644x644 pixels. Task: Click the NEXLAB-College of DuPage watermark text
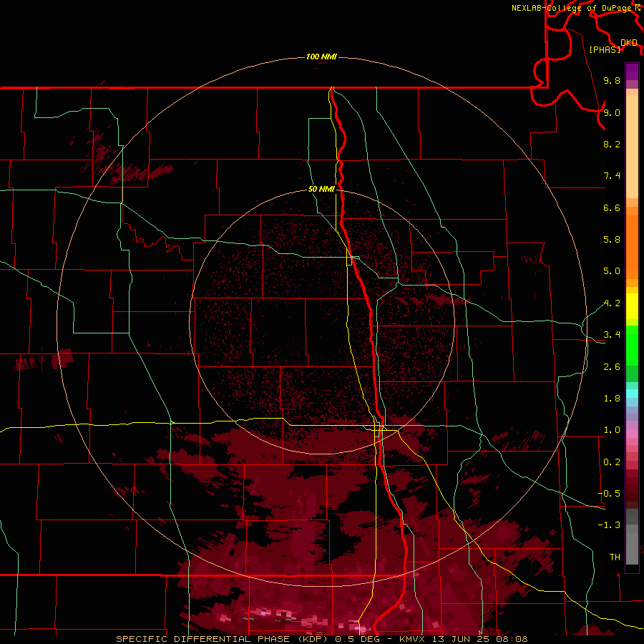[573, 8]
